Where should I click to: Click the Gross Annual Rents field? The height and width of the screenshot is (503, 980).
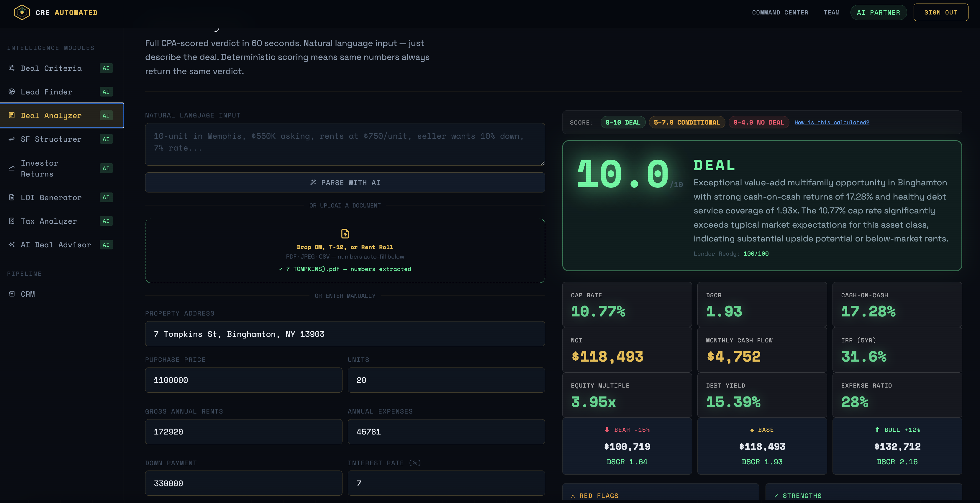tap(243, 432)
